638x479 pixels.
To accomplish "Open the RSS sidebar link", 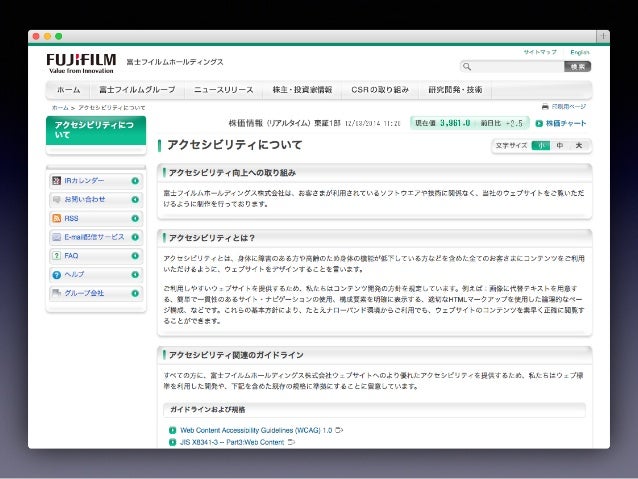I will click(71, 219).
